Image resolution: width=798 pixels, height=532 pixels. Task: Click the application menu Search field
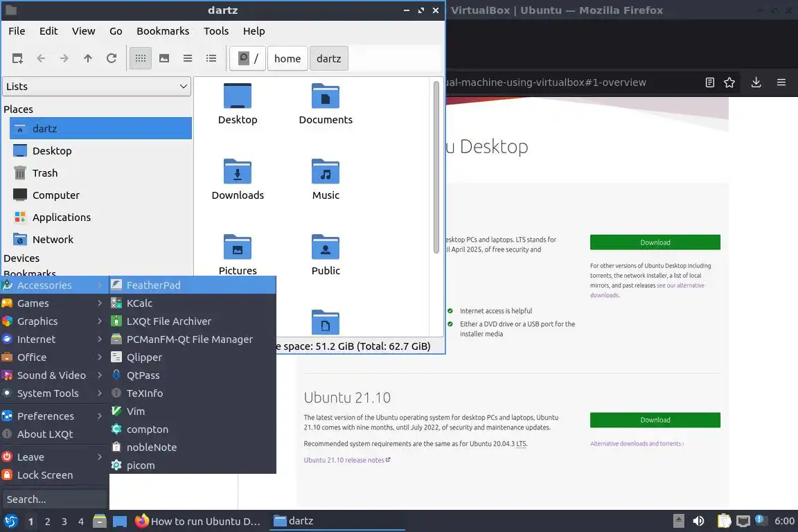click(55, 499)
